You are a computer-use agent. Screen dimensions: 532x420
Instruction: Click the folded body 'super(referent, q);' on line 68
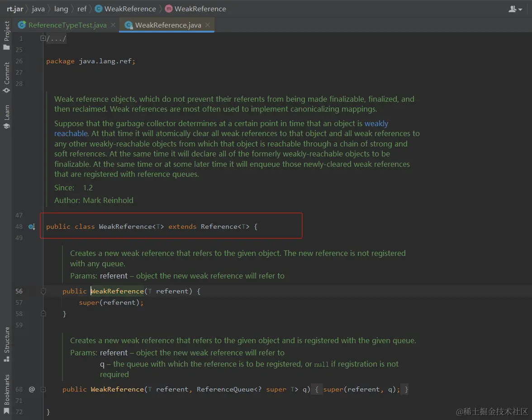[361, 390]
